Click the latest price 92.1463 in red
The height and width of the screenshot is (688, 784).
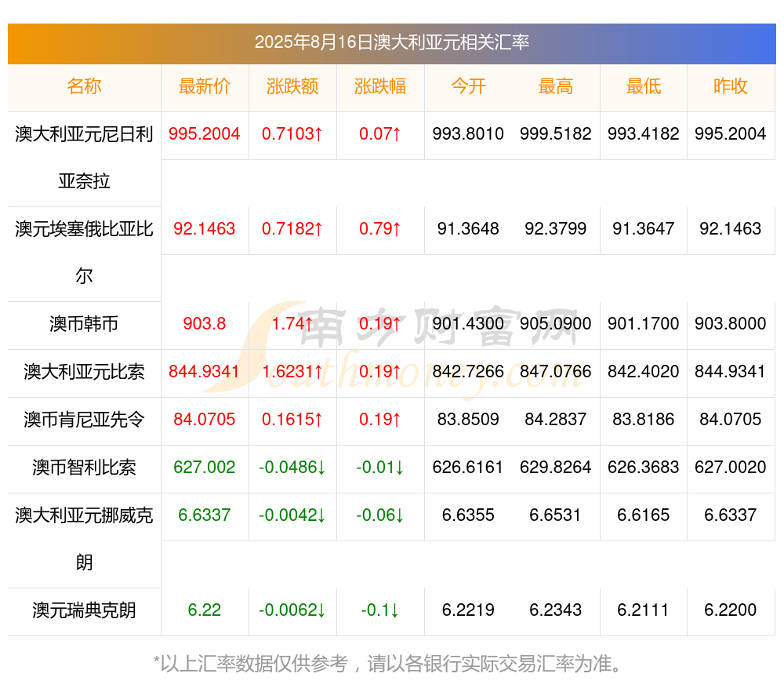(x=205, y=229)
